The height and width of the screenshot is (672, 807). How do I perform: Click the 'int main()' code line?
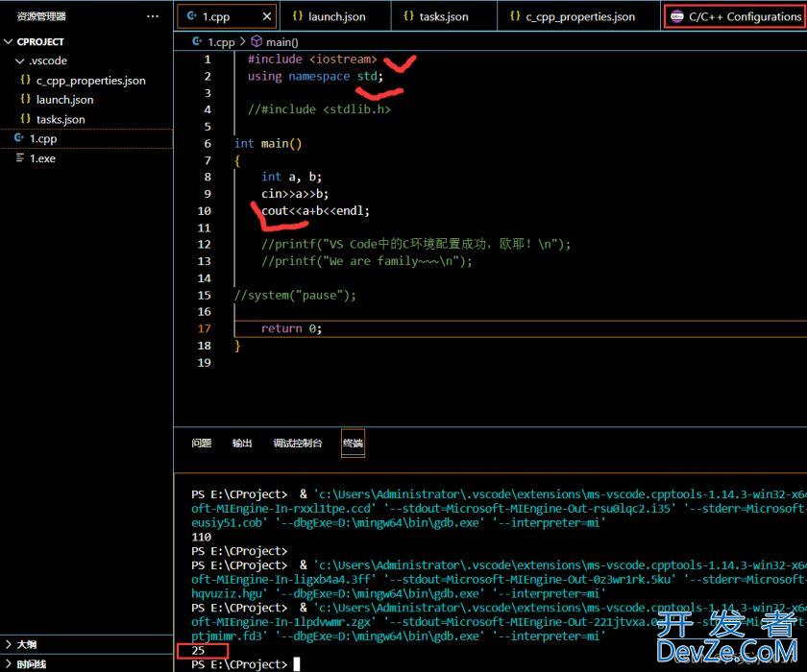[x=268, y=144]
